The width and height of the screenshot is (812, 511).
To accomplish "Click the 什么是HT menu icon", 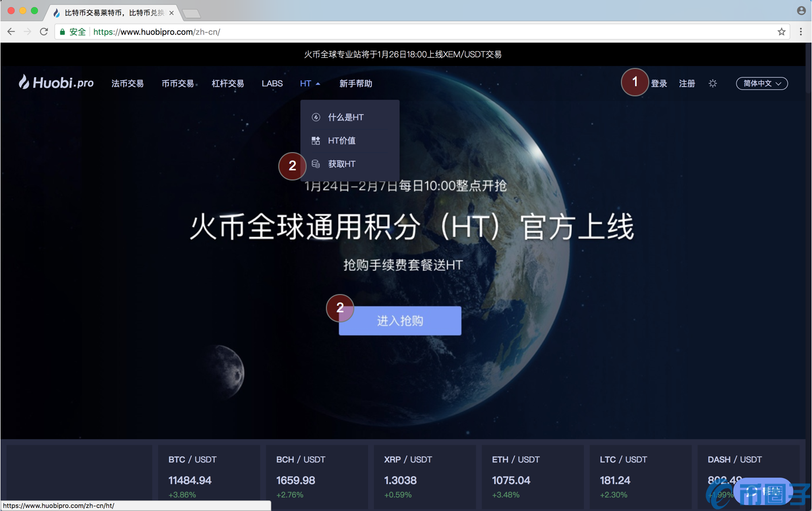I will coord(316,117).
